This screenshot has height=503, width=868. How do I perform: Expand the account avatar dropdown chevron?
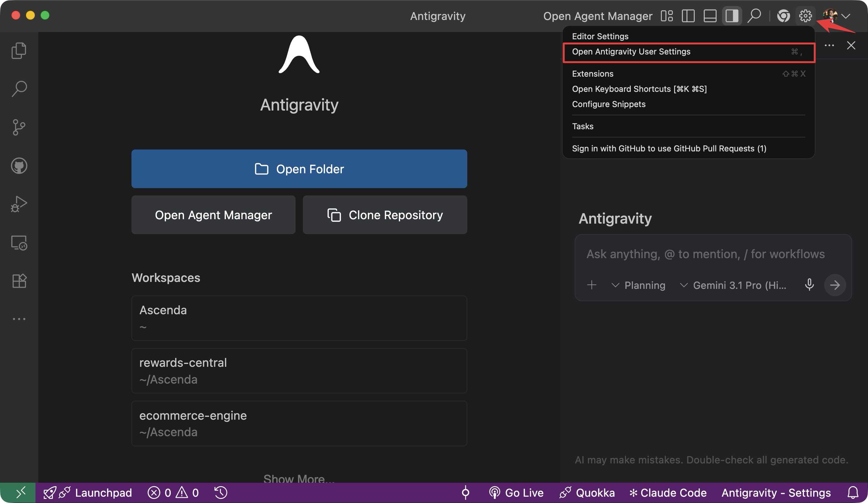[846, 16]
